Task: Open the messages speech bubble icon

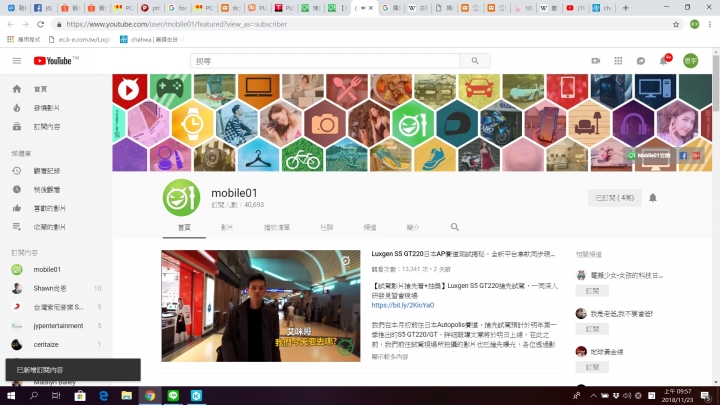Action: 641,61
